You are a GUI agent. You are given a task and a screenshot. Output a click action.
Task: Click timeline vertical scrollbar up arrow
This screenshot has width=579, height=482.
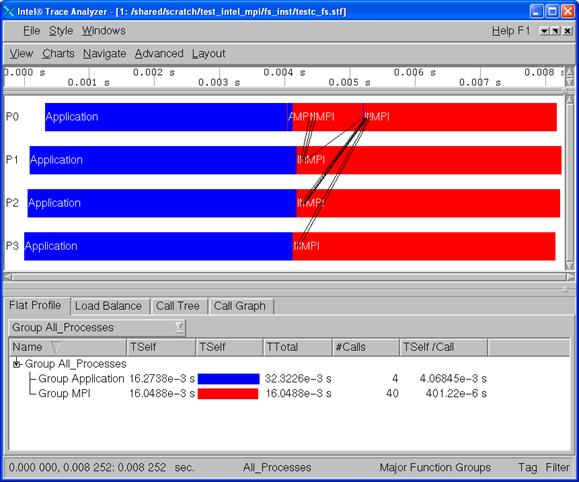pyautogui.click(x=570, y=99)
